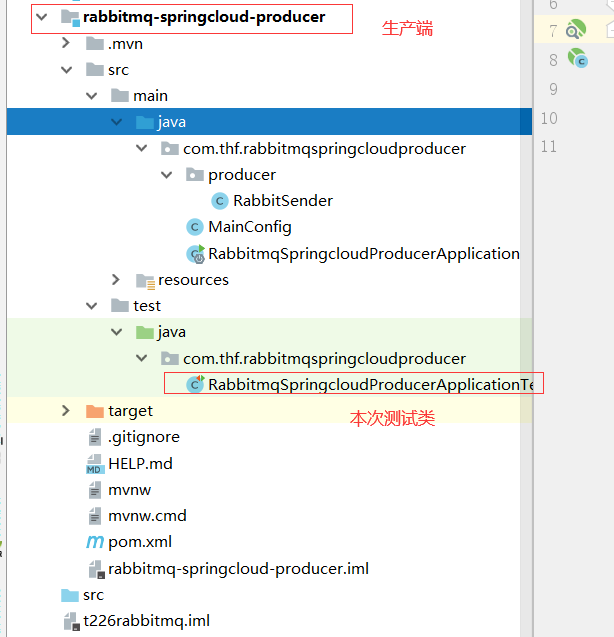The image size is (614, 637).
Task: Click line number 10 in the gutter
Action: point(549,118)
